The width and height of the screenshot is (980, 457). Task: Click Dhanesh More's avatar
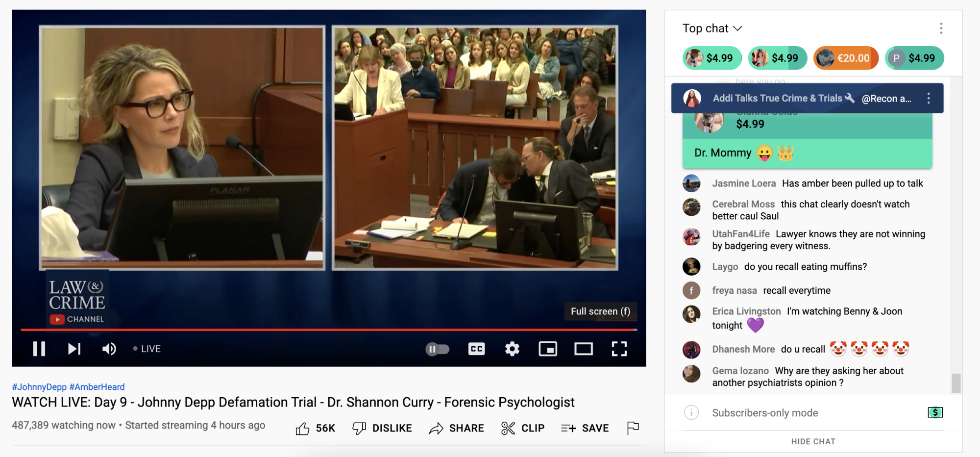[691, 350]
